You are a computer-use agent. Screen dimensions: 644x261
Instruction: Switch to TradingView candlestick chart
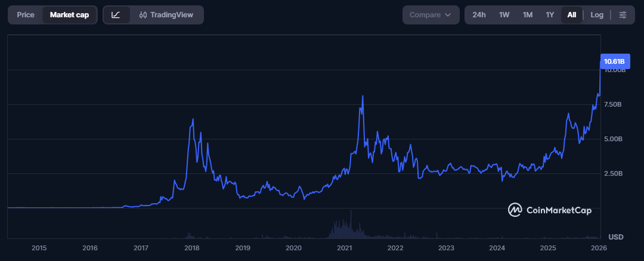[166, 15]
